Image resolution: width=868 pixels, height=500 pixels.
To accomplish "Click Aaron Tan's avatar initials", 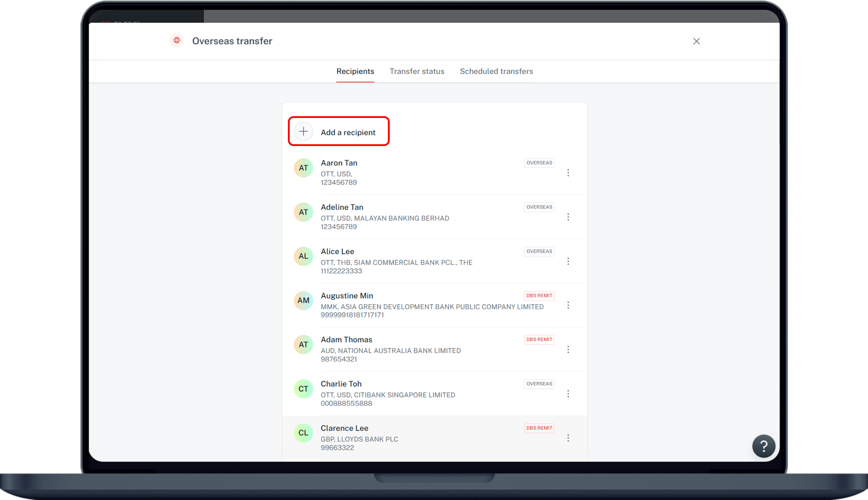I will pos(303,168).
